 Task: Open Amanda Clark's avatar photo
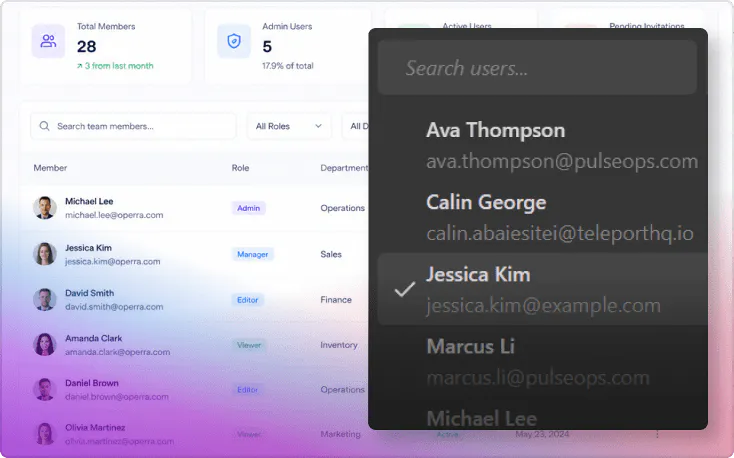tap(45, 344)
